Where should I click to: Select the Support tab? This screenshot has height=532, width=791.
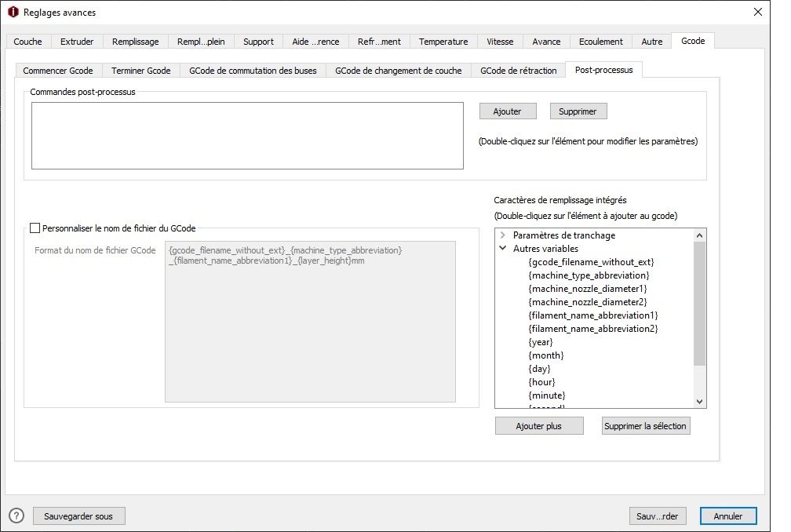coord(258,42)
